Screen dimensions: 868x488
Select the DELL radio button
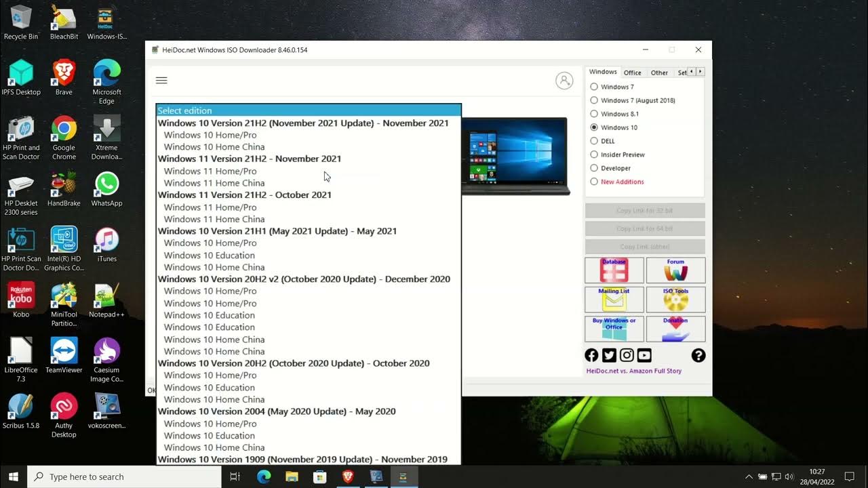pyautogui.click(x=594, y=141)
